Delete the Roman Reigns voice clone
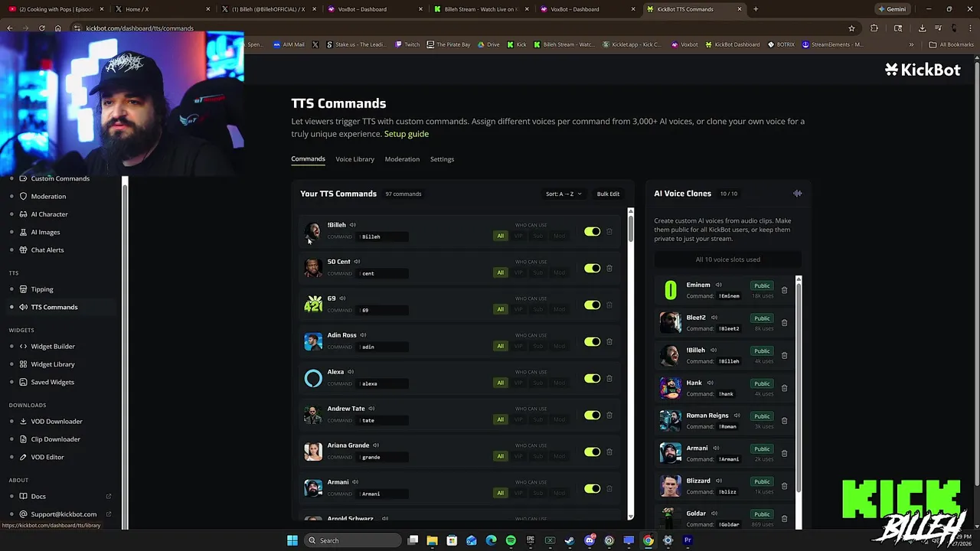Screen dimensions: 980x551 point(784,421)
